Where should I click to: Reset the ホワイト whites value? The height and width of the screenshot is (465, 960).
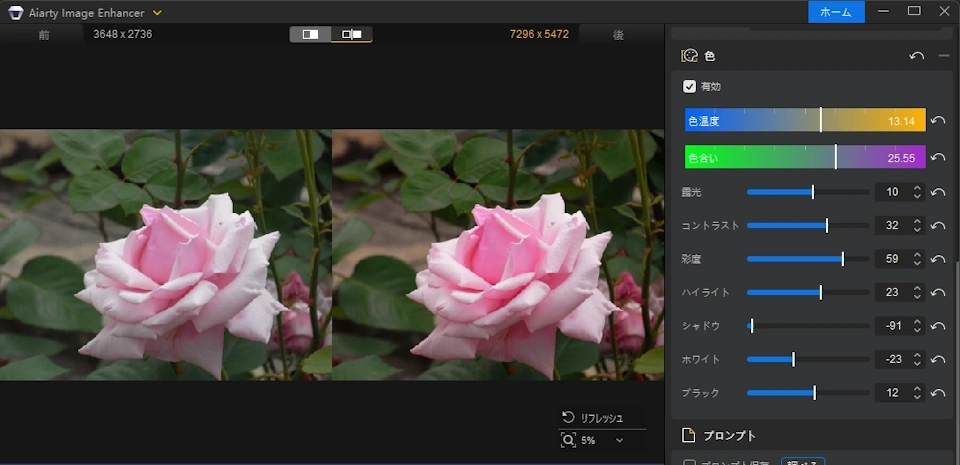pos(938,359)
